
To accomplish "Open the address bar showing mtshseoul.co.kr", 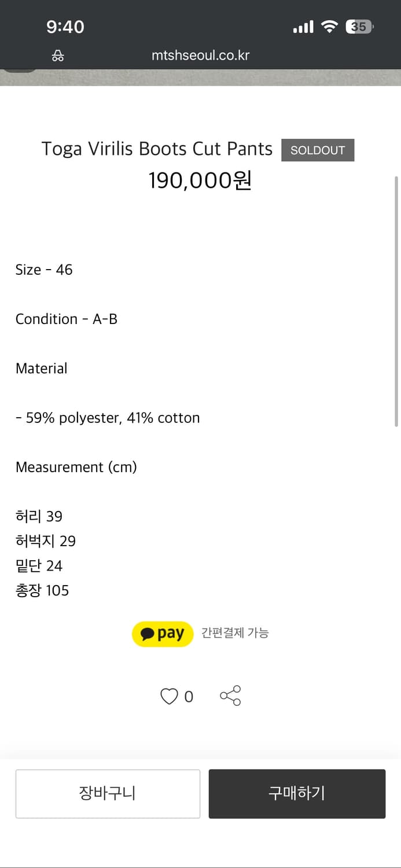I will pyautogui.click(x=200, y=55).
